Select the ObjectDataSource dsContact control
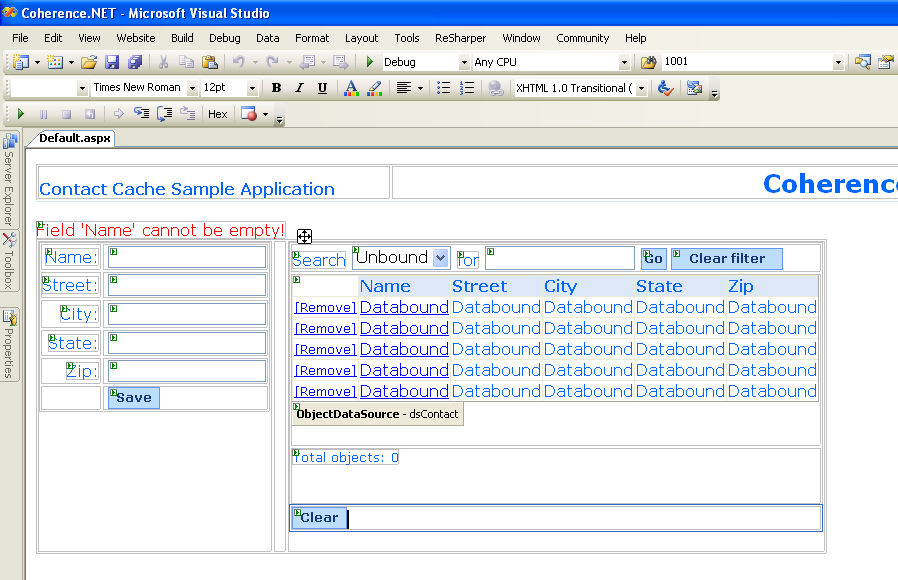The width and height of the screenshot is (898, 580). tap(377, 414)
